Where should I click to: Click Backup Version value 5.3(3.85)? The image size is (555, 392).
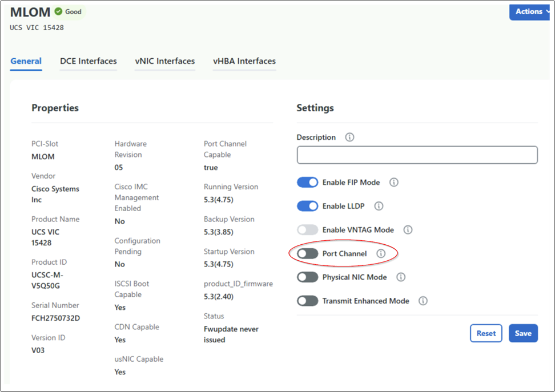point(218,232)
